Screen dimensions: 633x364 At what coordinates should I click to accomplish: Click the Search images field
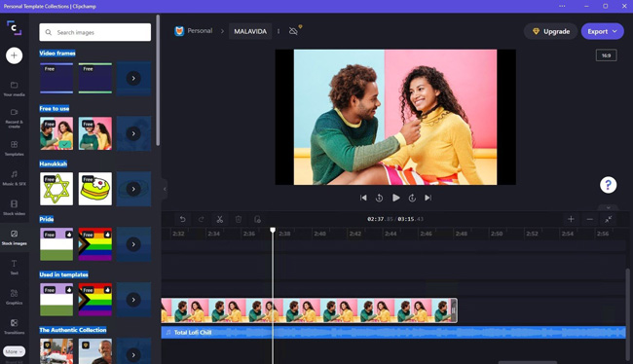[95, 32]
